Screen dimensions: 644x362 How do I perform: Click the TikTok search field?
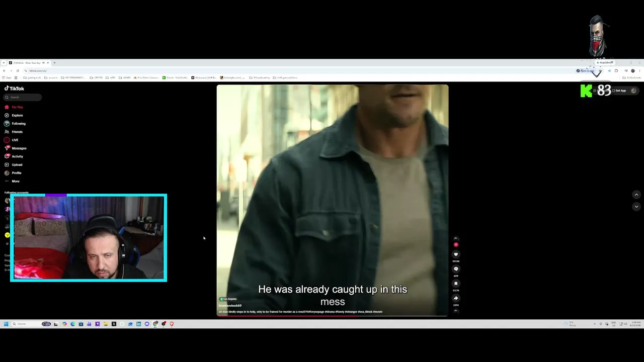(x=23, y=98)
